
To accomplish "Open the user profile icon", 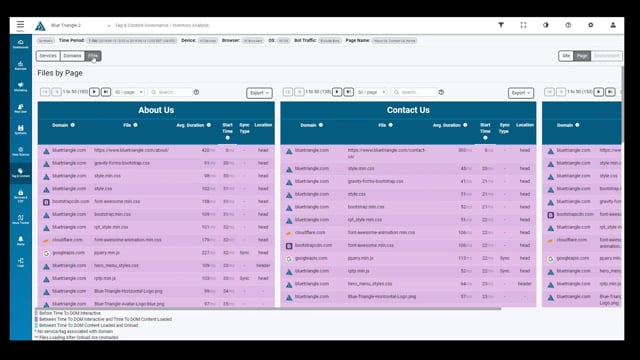I will (x=613, y=25).
